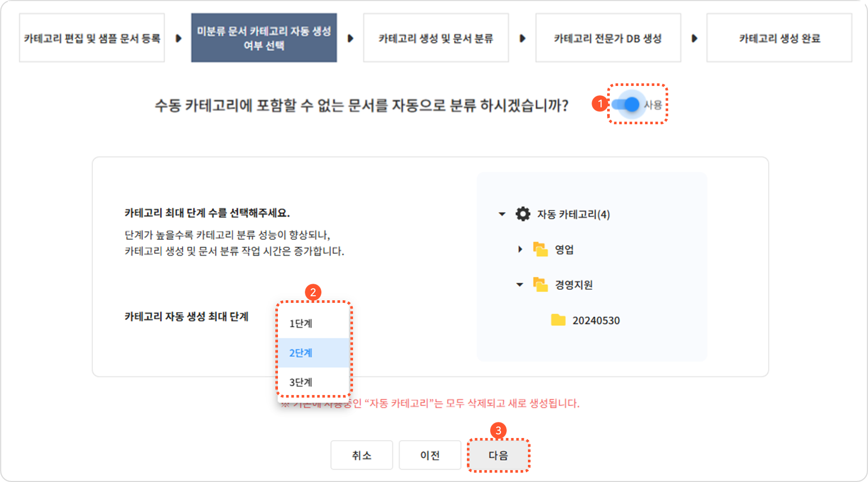This screenshot has height=482, width=868.
Task: Toggle the 사용 auto-classification switch
Action: tap(626, 105)
